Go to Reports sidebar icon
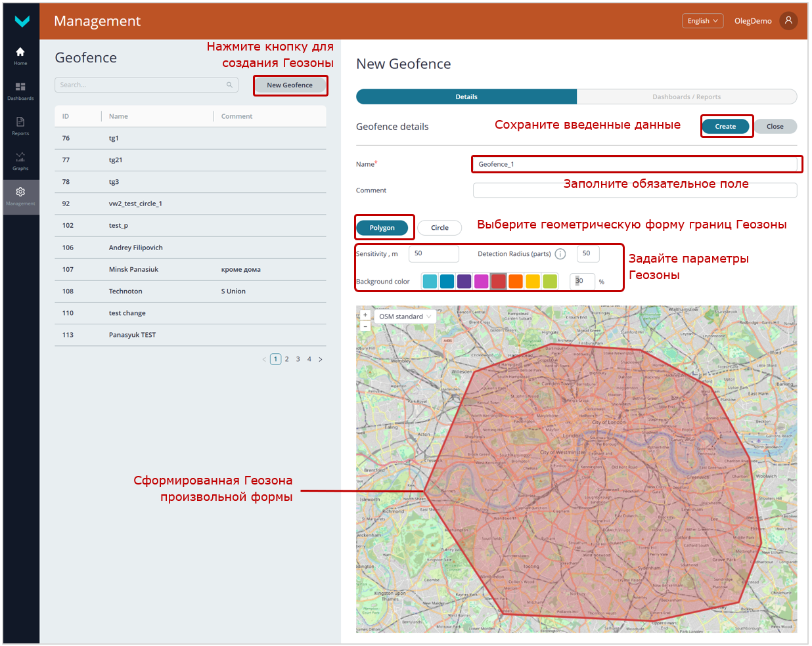 pos(20,125)
